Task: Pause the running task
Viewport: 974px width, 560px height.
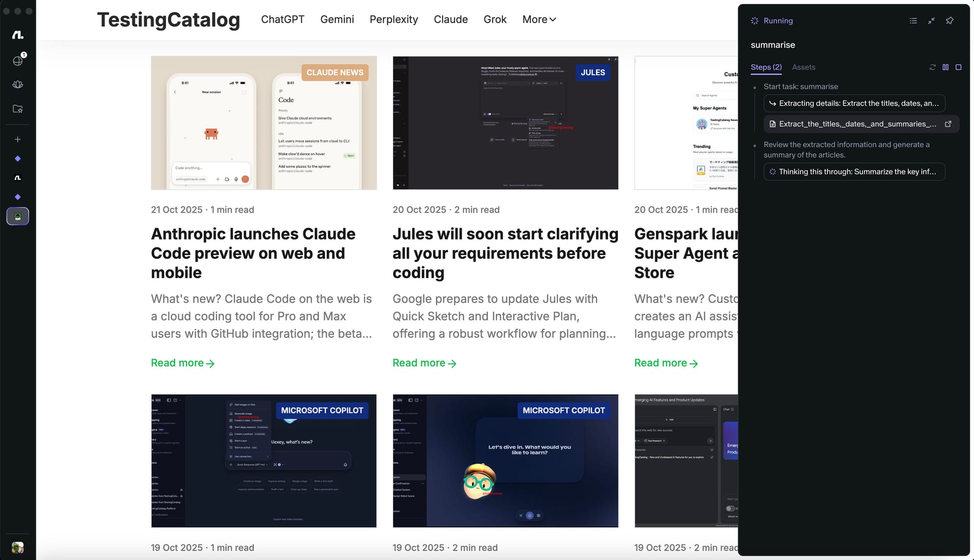Action: tap(945, 67)
